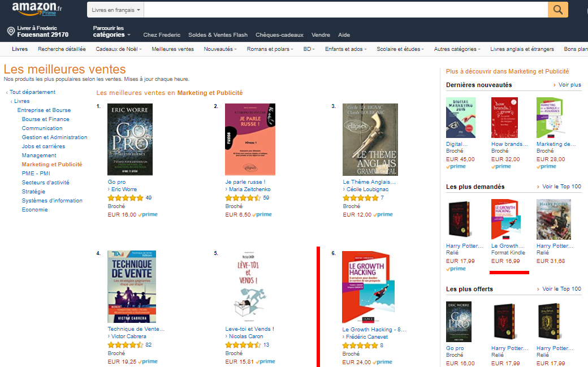The width and height of the screenshot is (588, 367).
Task: Open author link 'Frédéric Canevet'
Action: (367, 336)
